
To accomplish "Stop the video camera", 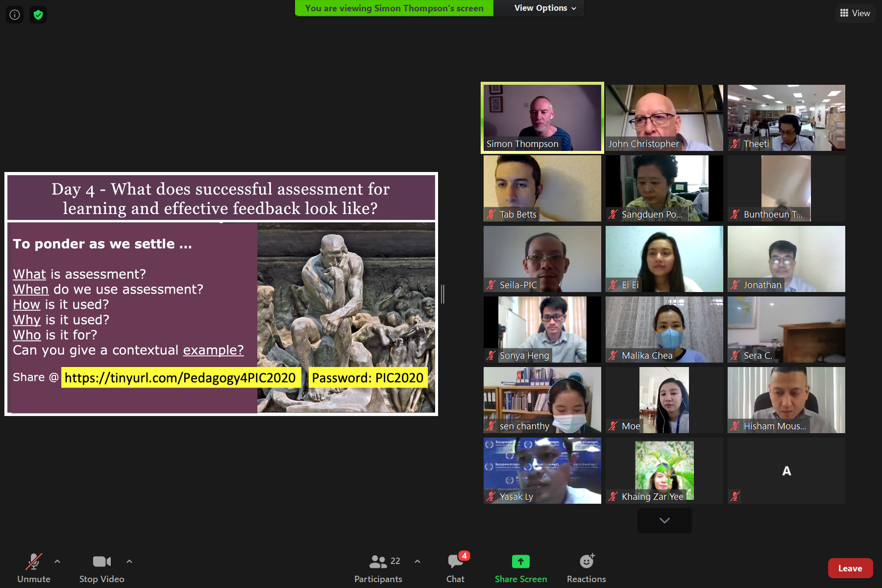I will 102,568.
